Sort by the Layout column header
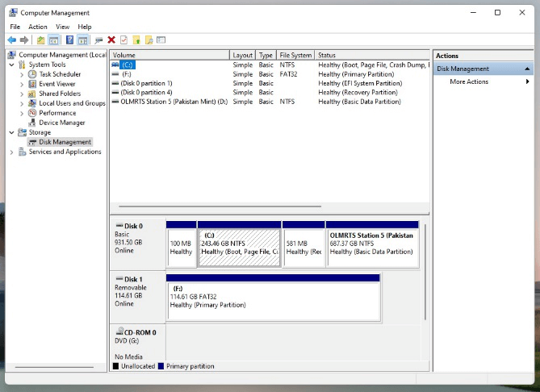The image size is (540, 392). [242, 55]
